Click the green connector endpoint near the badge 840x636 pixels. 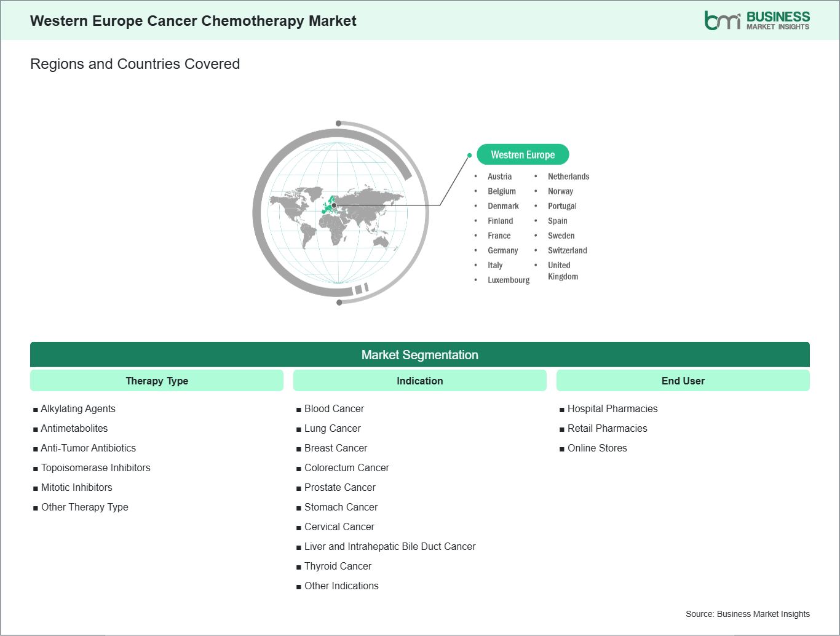[470, 155]
